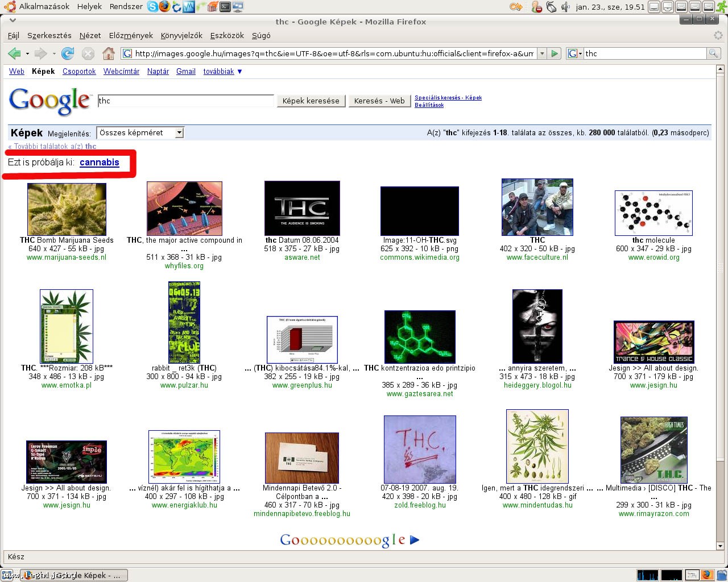This screenshot has width=728, height=582.
Task: Open the Összes képméret size dropdown
Action: point(140,132)
